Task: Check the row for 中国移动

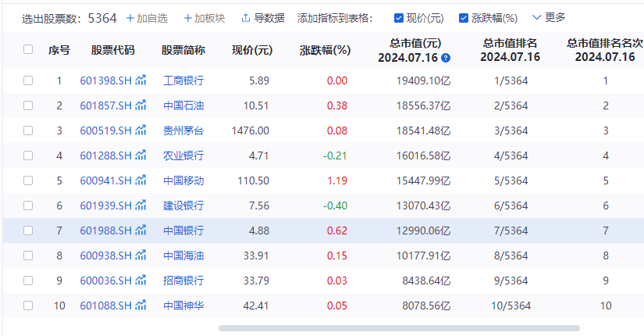Action: pos(28,181)
